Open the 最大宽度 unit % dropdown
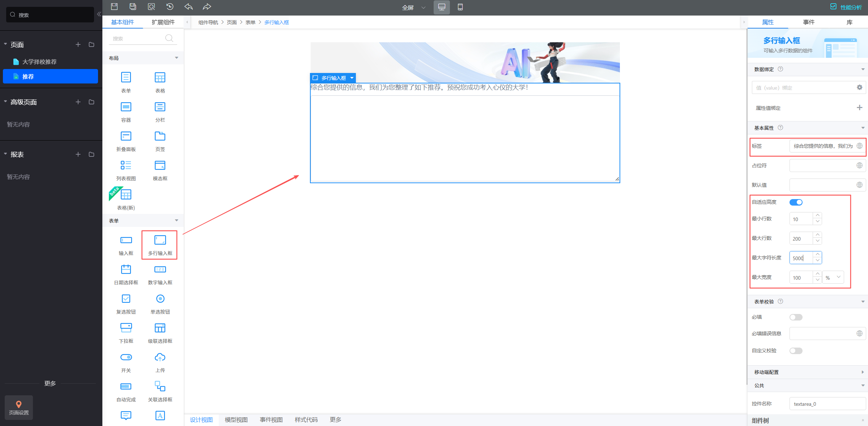Screen dimensions: 868x426 click(833, 277)
